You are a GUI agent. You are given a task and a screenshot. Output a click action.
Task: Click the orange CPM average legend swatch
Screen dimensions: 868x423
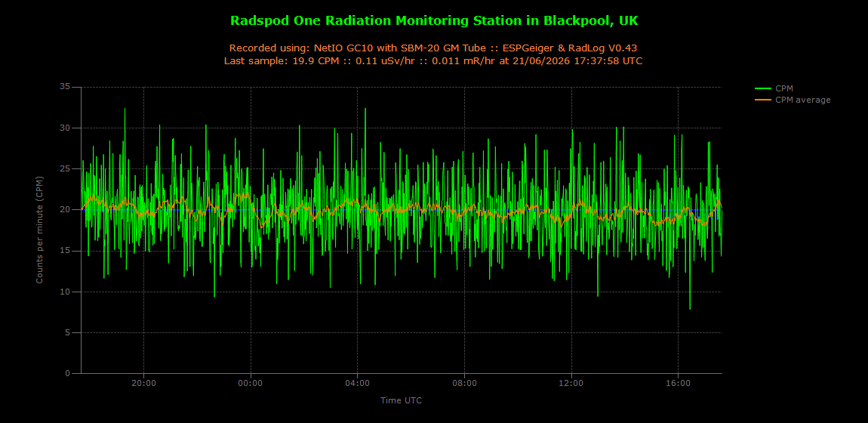pyautogui.click(x=762, y=100)
